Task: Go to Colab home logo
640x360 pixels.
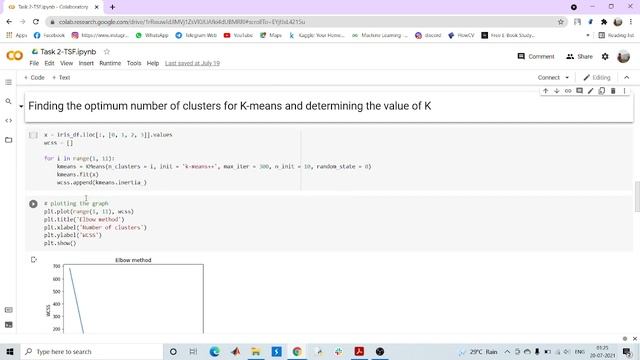Action: pos(15,56)
